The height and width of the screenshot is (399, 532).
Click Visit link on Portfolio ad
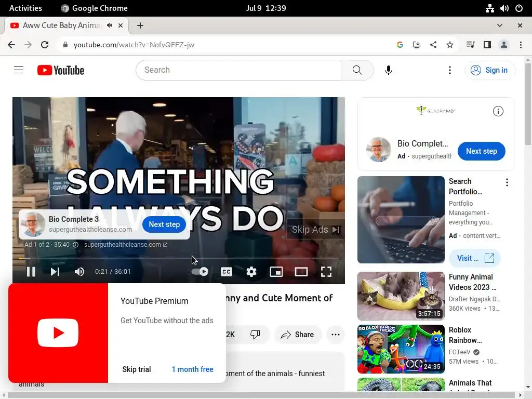[x=475, y=258]
